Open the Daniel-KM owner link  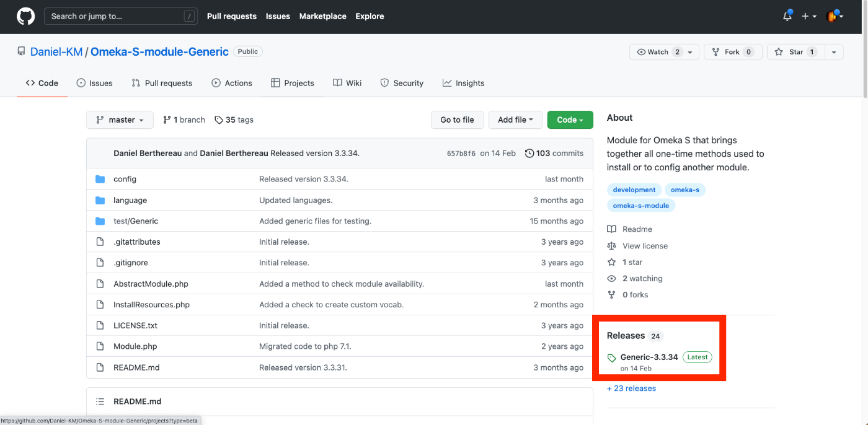pos(56,52)
